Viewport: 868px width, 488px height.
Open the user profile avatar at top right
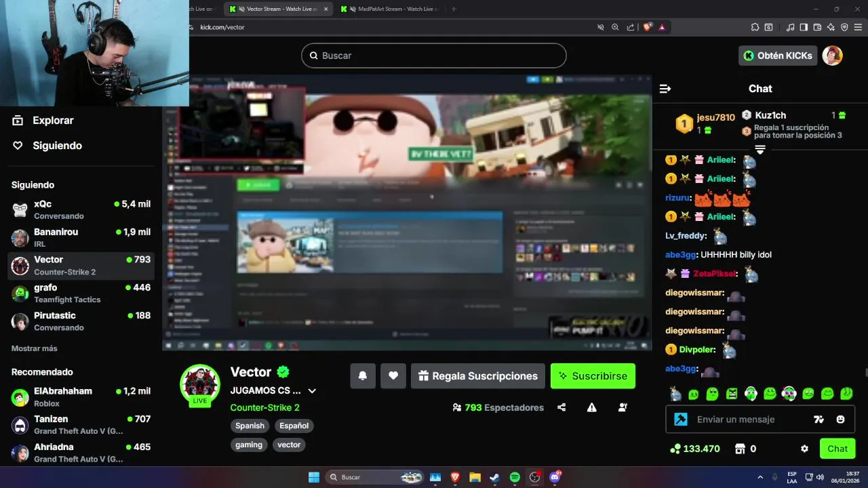pyautogui.click(x=832, y=56)
